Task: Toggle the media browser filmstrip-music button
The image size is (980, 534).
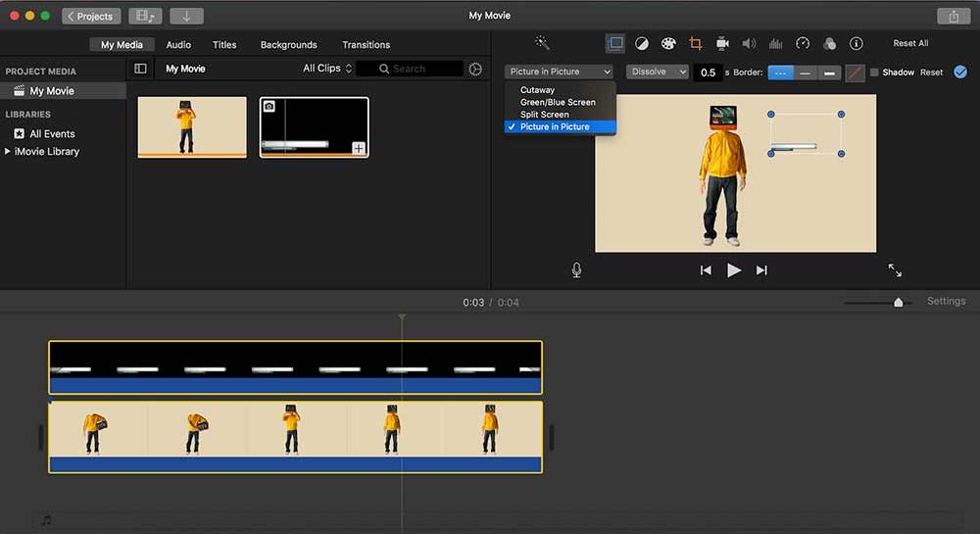Action: [x=145, y=17]
